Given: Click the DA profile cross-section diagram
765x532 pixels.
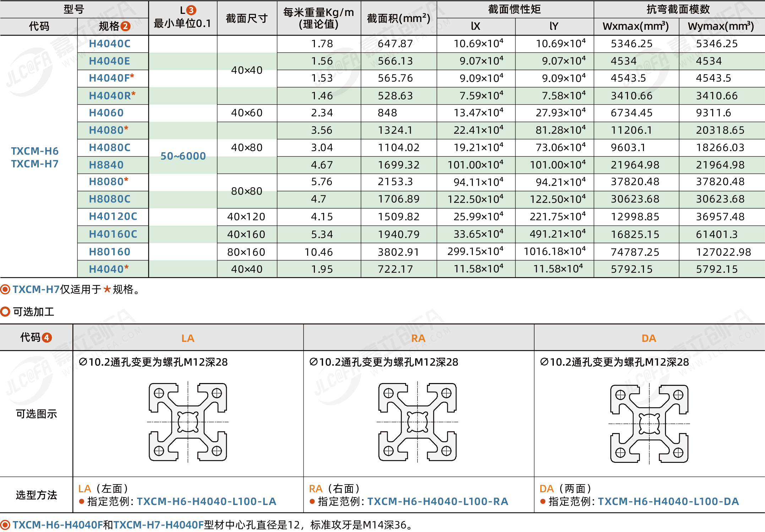Looking at the screenshot, I should point(649,423).
